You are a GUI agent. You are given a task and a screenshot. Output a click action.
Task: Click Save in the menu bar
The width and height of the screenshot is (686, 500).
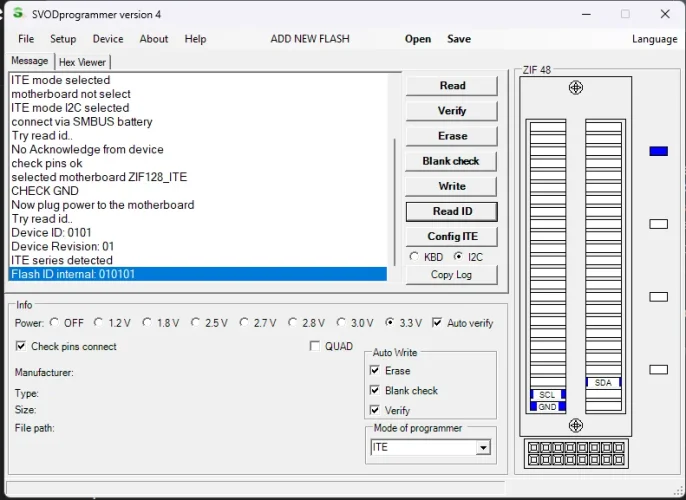coord(459,39)
